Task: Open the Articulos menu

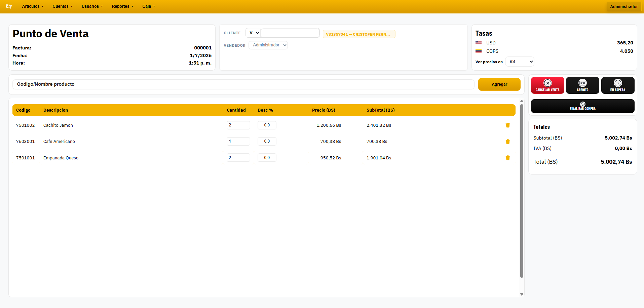Action: (33, 6)
